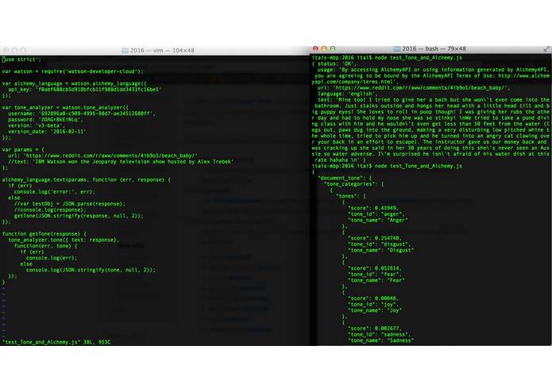Image resolution: width=552 pixels, height=392 pixels.
Task: Click the "tone_categories": [ line
Action: [353, 184]
